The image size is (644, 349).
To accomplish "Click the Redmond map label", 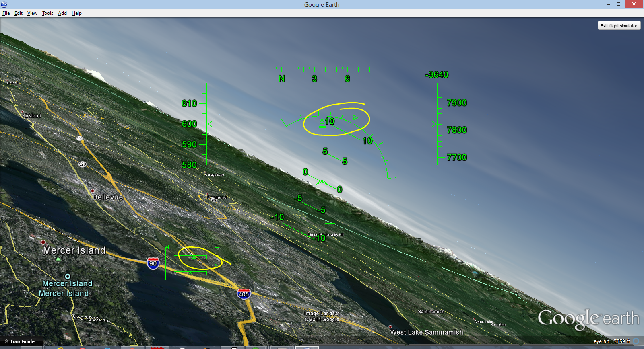I will (217, 197).
